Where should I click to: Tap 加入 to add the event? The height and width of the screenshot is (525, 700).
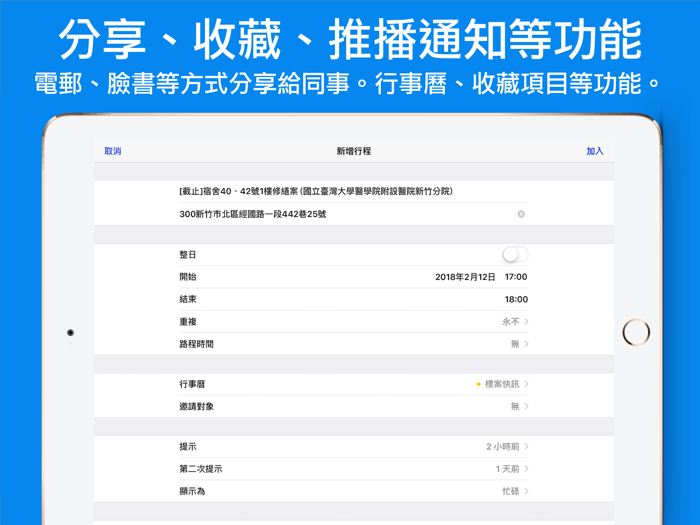click(595, 151)
